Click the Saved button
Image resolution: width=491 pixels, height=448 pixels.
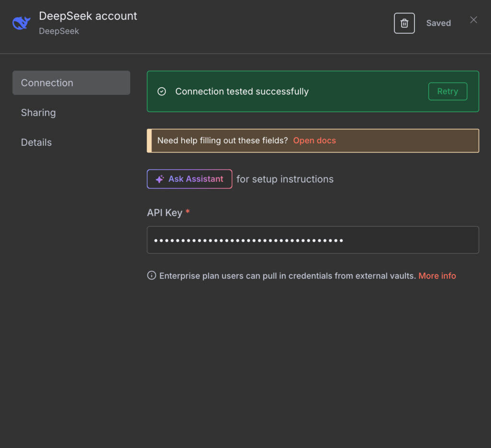pos(438,23)
